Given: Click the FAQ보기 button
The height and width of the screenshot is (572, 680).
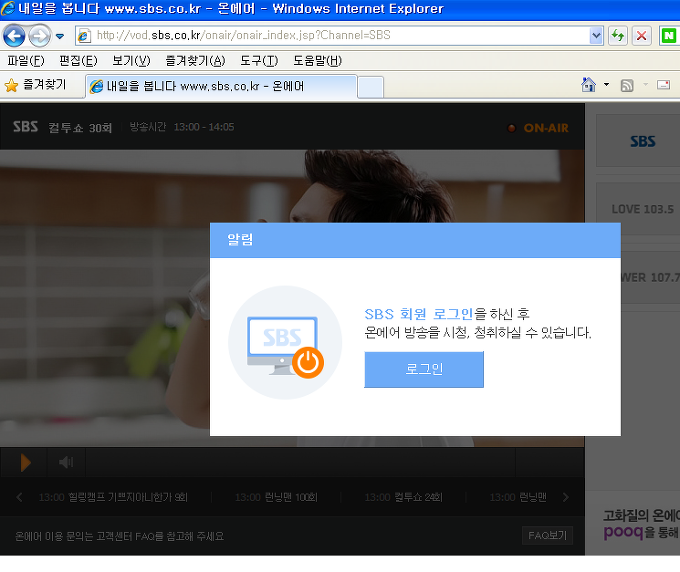Looking at the screenshot, I should point(547,536).
